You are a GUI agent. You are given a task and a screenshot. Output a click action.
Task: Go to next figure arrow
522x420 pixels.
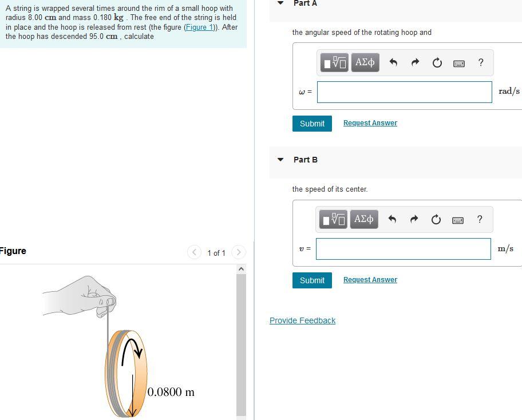click(x=238, y=252)
